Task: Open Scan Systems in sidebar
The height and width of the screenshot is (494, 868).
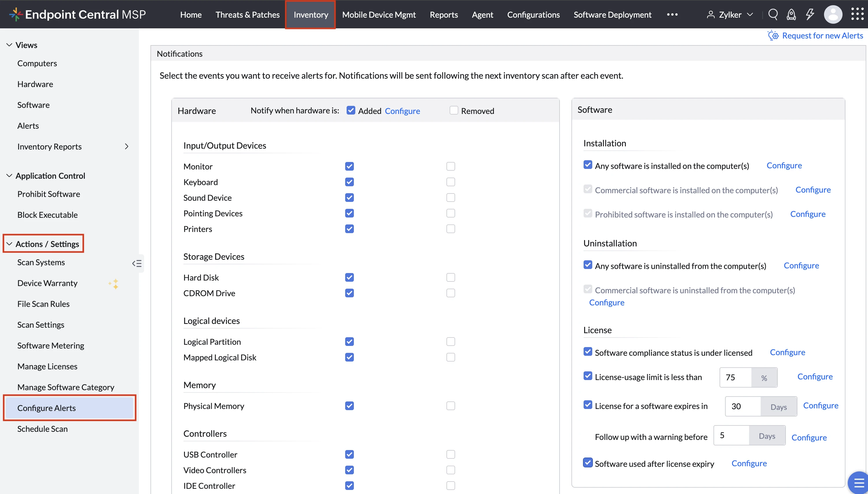Action: coord(41,262)
